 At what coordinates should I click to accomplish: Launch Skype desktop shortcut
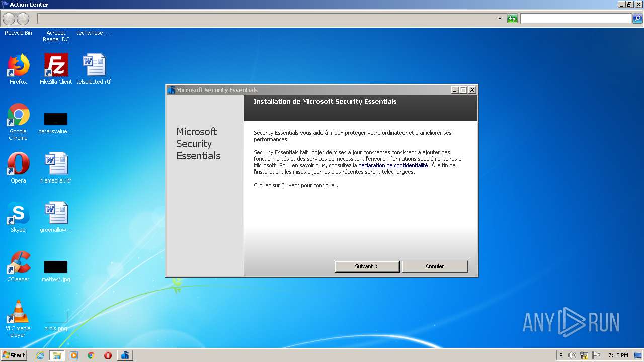point(18,217)
